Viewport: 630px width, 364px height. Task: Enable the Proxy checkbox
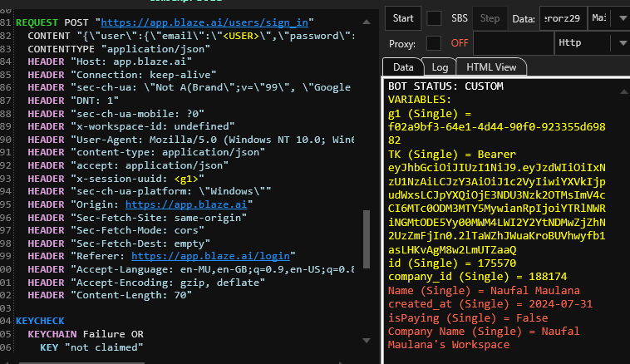434,43
